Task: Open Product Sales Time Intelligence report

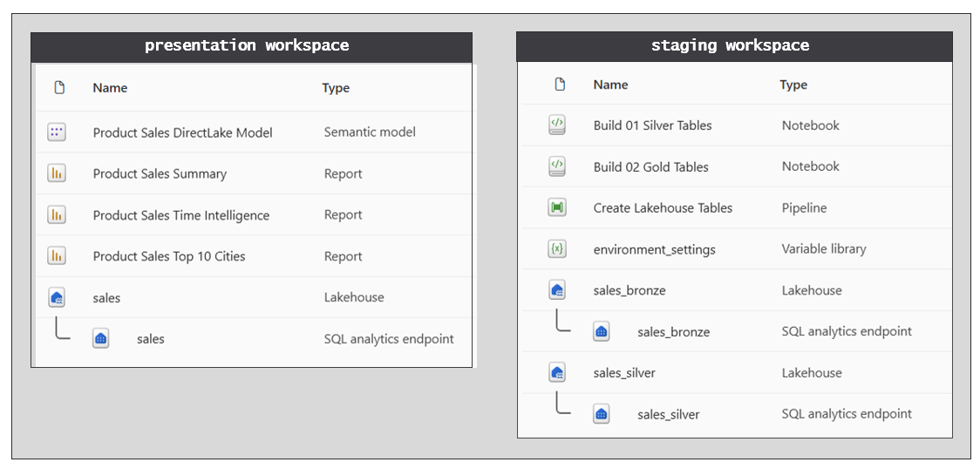Action: pyautogui.click(x=181, y=215)
